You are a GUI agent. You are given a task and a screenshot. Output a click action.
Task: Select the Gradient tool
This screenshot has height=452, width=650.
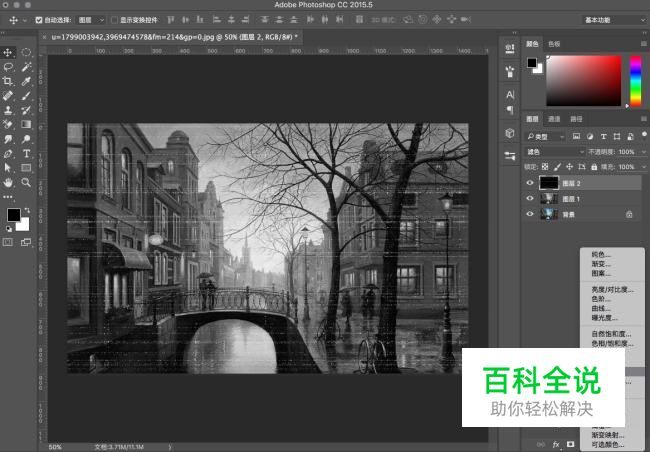point(26,124)
